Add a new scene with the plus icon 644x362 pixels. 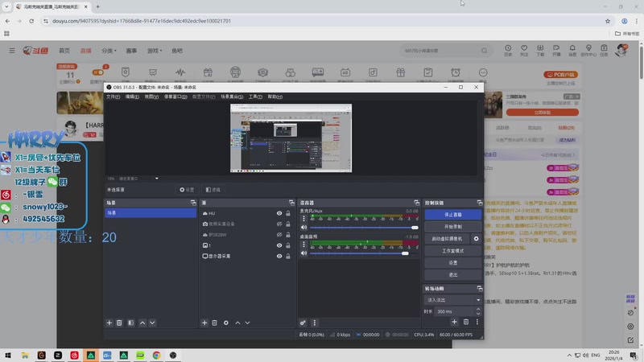pyautogui.click(x=109, y=323)
